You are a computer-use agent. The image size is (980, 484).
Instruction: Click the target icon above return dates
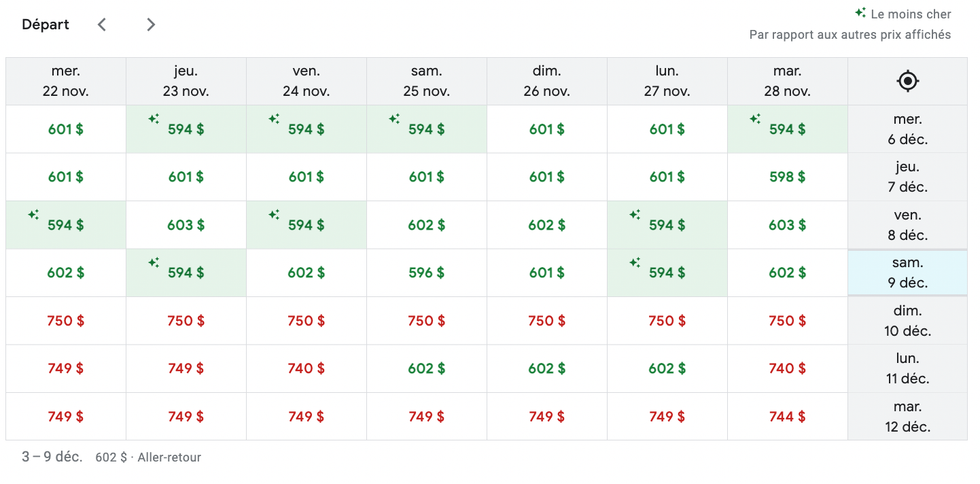pyautogui.click(x=907, y=81)
